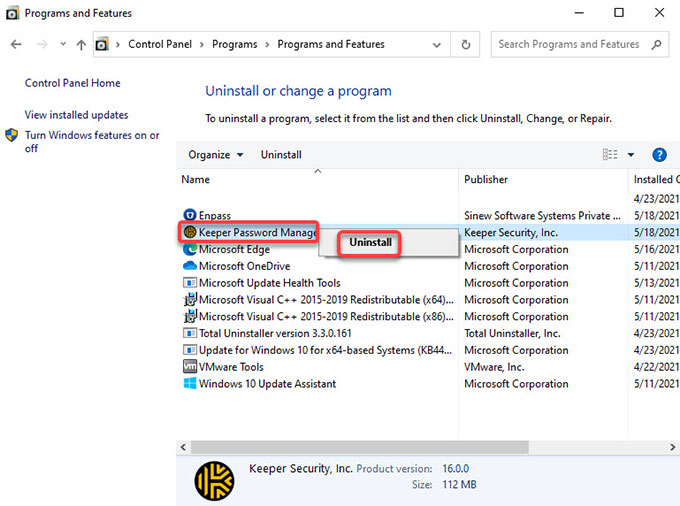Viewport: 680px width, 506px height.
Task: Click the Control Panel icon in address bar
Action: coord(102,44)
